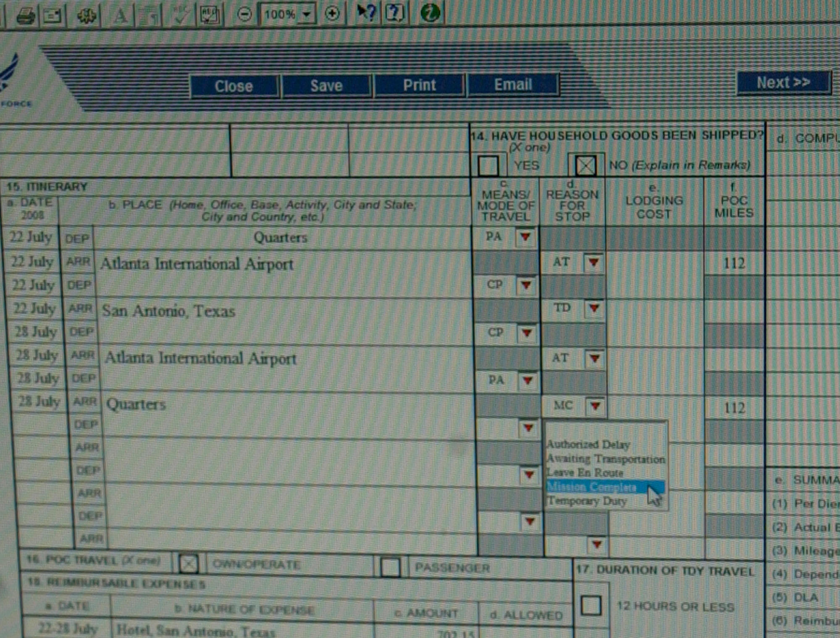This screenshot has width=840, height=638.
Task: Click the spell check checkmark icon
Action: tap(181, 15)
